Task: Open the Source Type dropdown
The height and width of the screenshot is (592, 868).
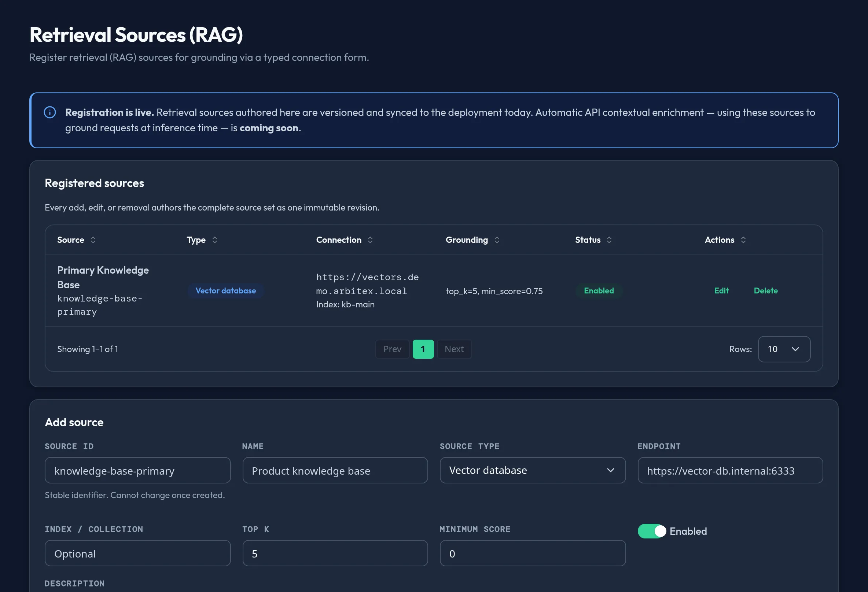Action: [x=533, y=470]
